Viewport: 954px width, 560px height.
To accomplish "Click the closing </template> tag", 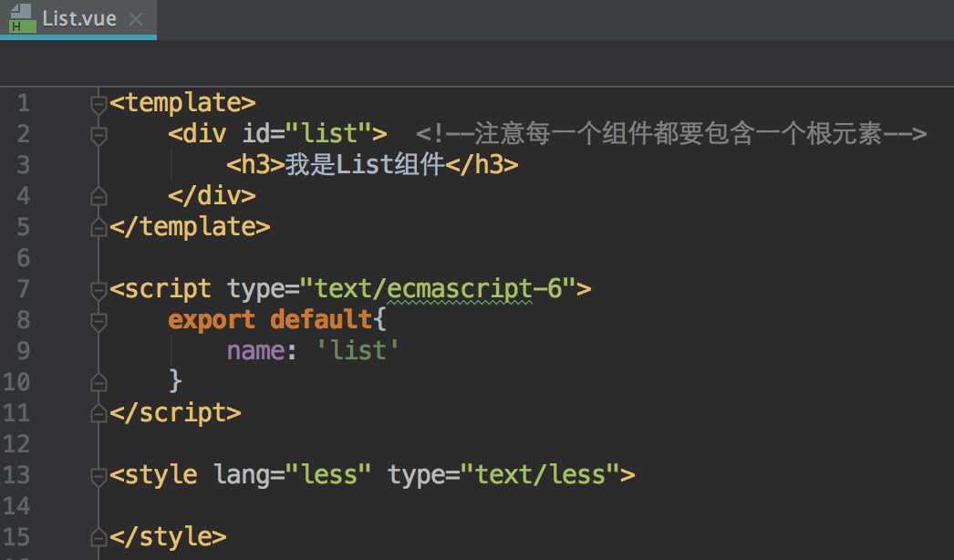I will (190, 227).
